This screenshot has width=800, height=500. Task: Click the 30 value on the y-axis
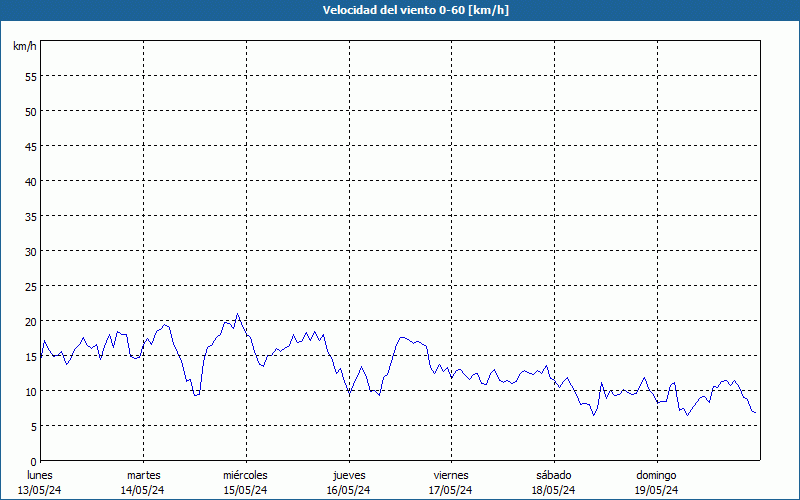31,252
